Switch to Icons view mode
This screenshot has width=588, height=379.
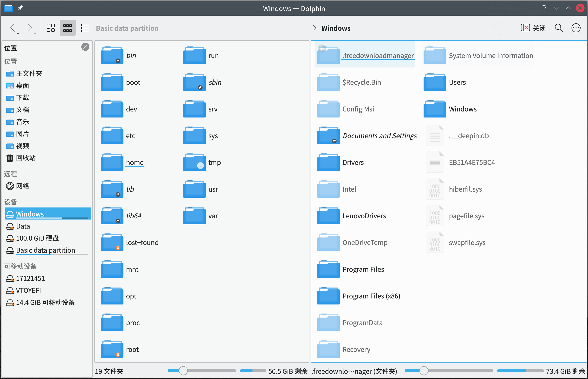(x=50, y=28)
